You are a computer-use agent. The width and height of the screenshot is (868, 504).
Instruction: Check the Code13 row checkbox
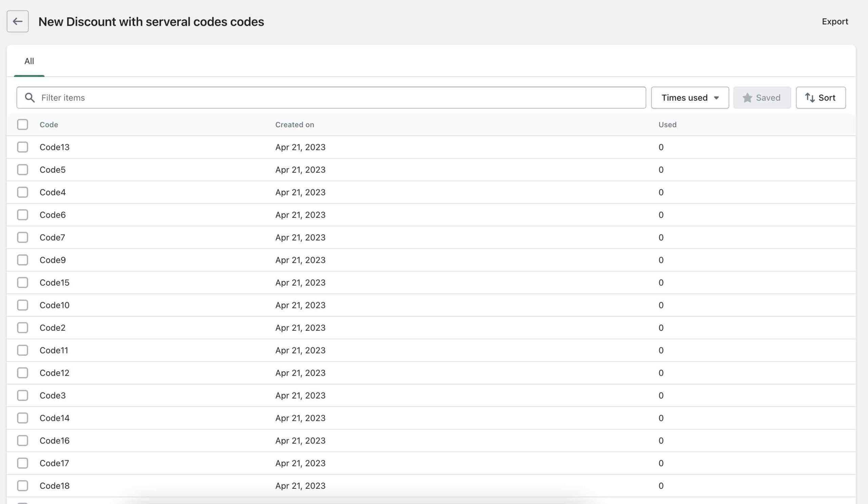point(23,147)
